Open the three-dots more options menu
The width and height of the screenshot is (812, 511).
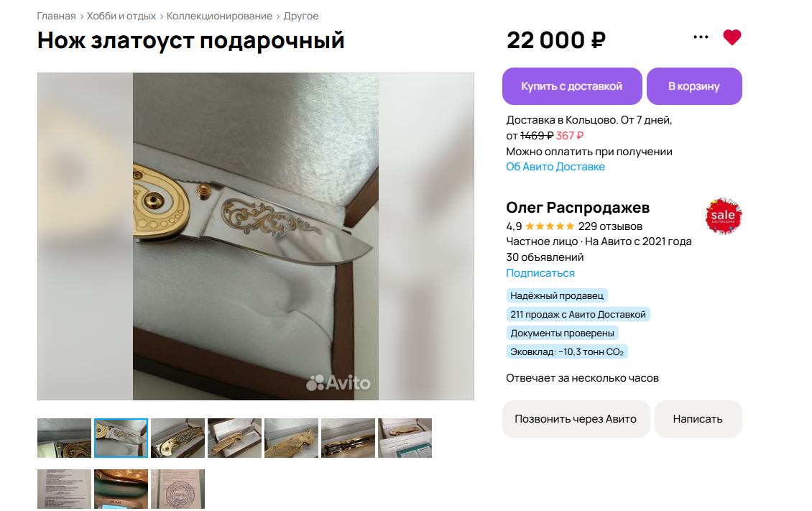coord(701,37)
